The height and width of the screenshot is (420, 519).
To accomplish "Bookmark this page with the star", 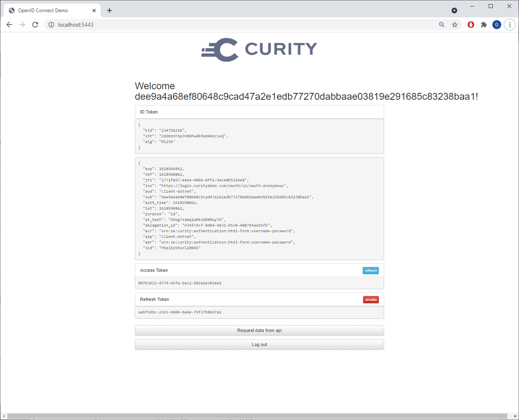I will click(455, 25).
